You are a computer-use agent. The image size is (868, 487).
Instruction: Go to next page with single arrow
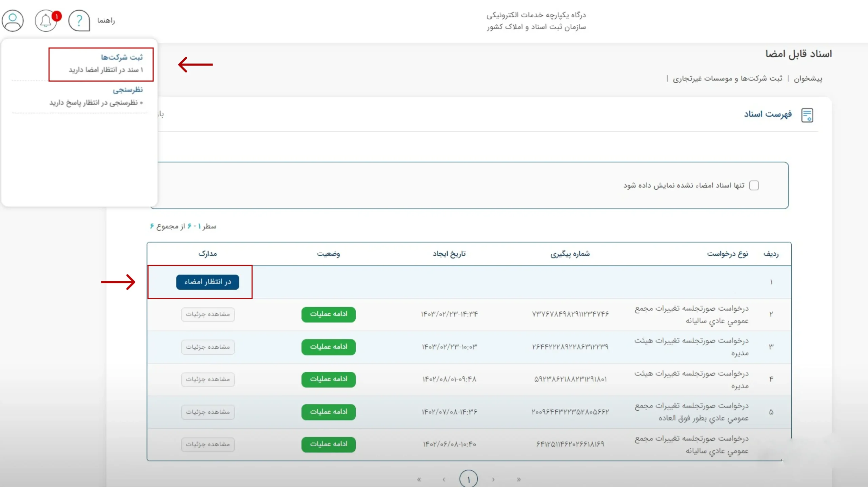[x=444, y=479]
